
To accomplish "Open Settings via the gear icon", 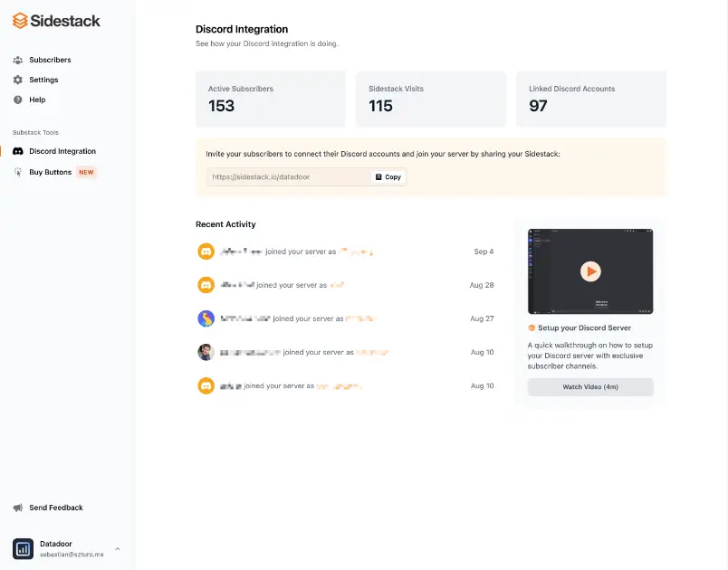I will (x=18, y=80).
